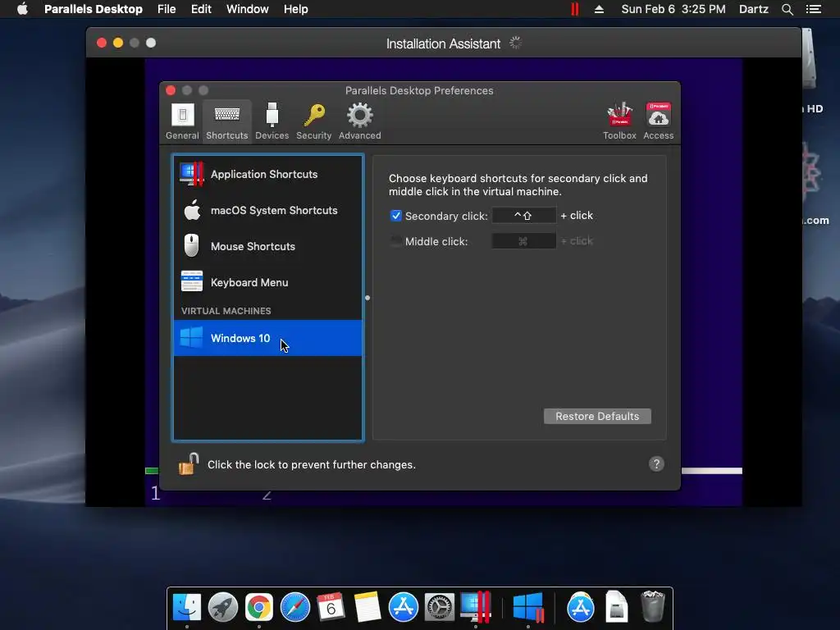Open Finder from the Dock
The height and width of the screenshot is (630, 840).
pyautogui.click(x=186, y=607)
